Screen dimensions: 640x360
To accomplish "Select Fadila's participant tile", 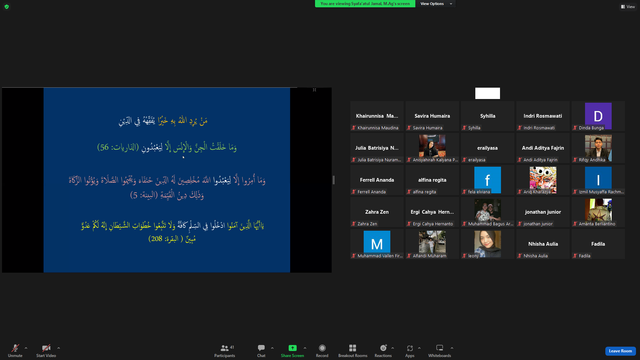I will click(x=598, y=244).
